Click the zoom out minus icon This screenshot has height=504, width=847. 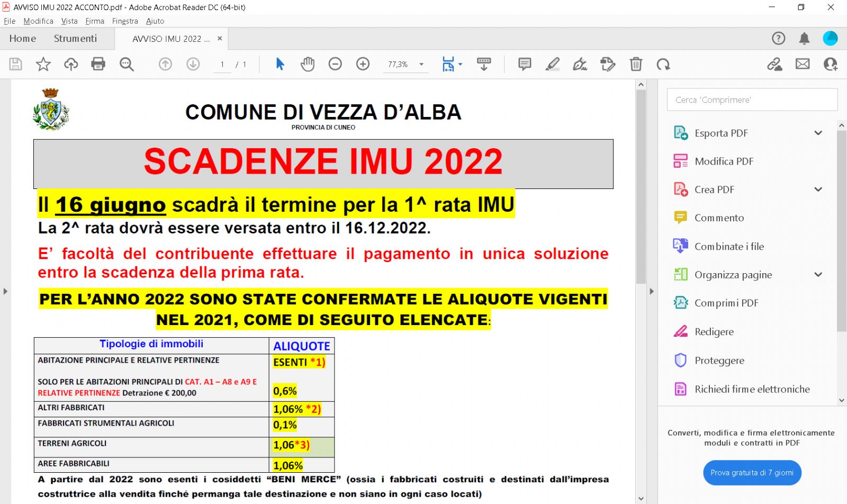(335, 64)
